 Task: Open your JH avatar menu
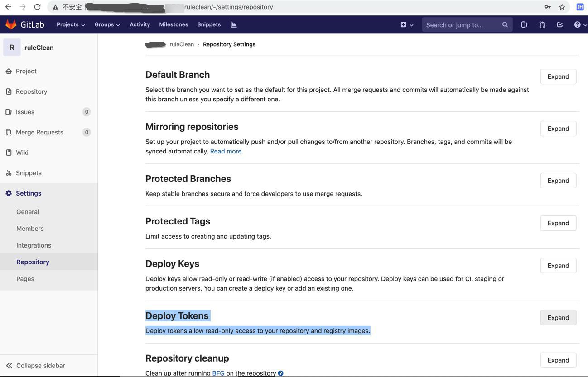tap(578, 6)
